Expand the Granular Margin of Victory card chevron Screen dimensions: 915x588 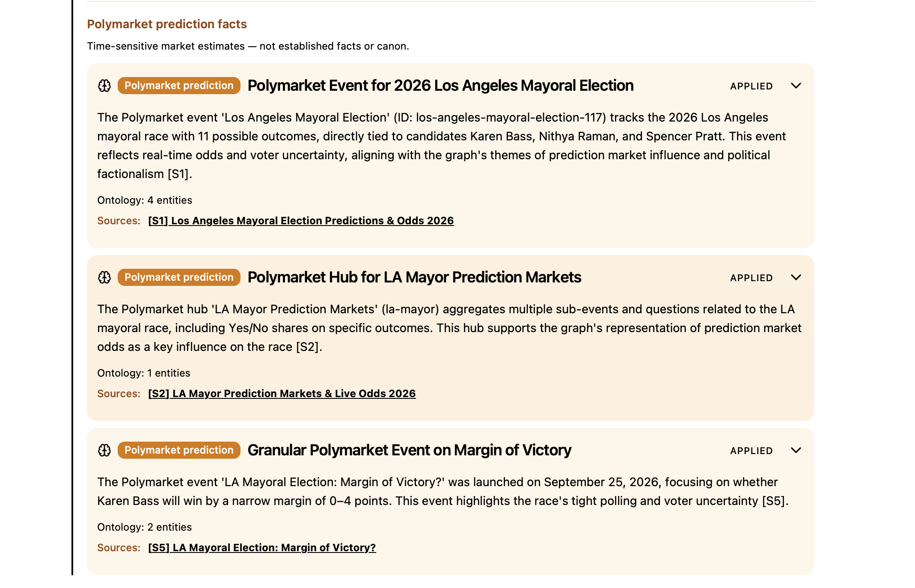tap(796, 450)
